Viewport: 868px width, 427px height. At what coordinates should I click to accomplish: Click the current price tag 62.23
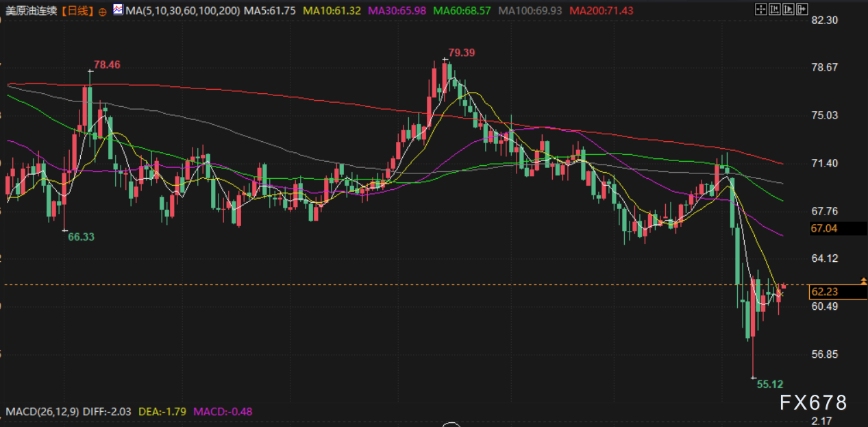(x=837, y=291)
